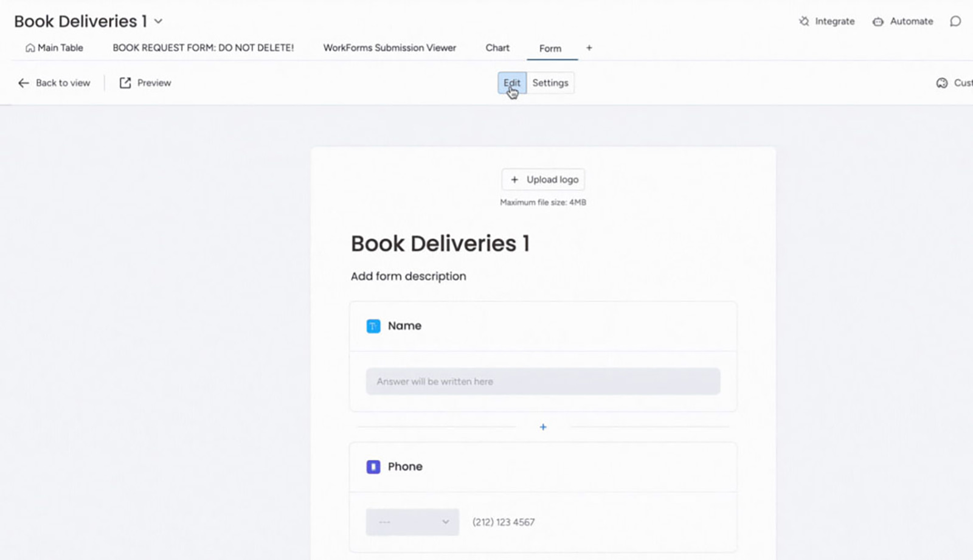The width and height of the screenshot is (973, 560).
Task: Open the conversation bubble icon
Action: 955,21
